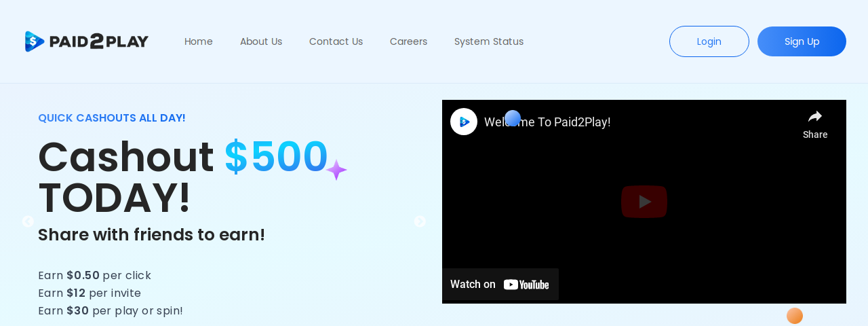Click the Sign Up button

pos(802,41)
